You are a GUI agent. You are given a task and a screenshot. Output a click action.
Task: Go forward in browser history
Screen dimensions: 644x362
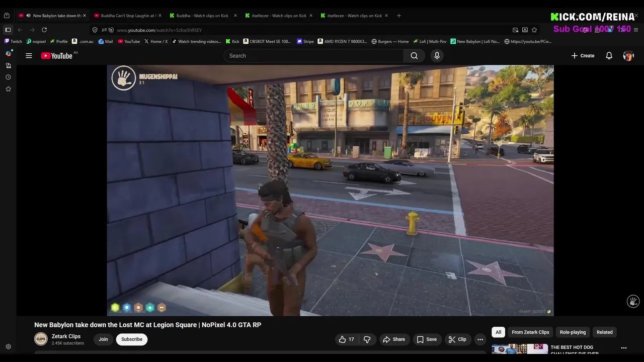coord(32,30)
